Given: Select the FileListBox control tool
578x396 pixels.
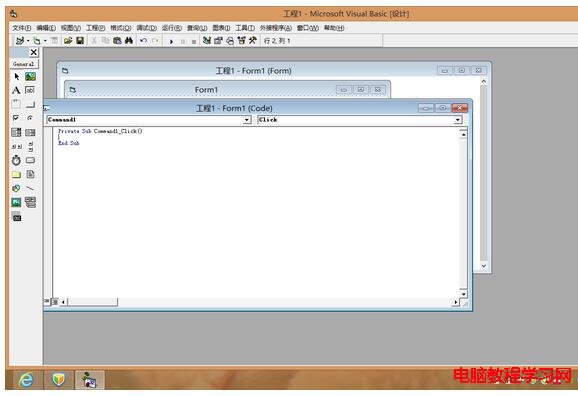Looking at the screenshot, I should (30, 174).
